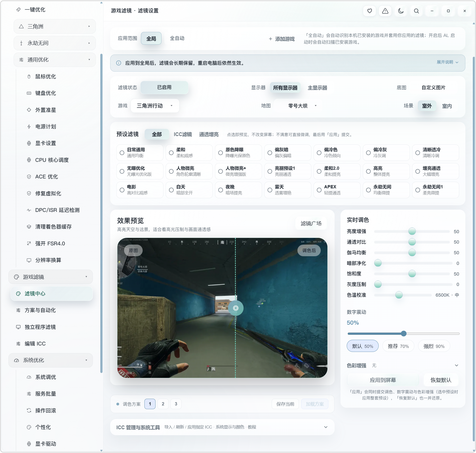Choose the 推荐 70% vibrance preset

398,346
